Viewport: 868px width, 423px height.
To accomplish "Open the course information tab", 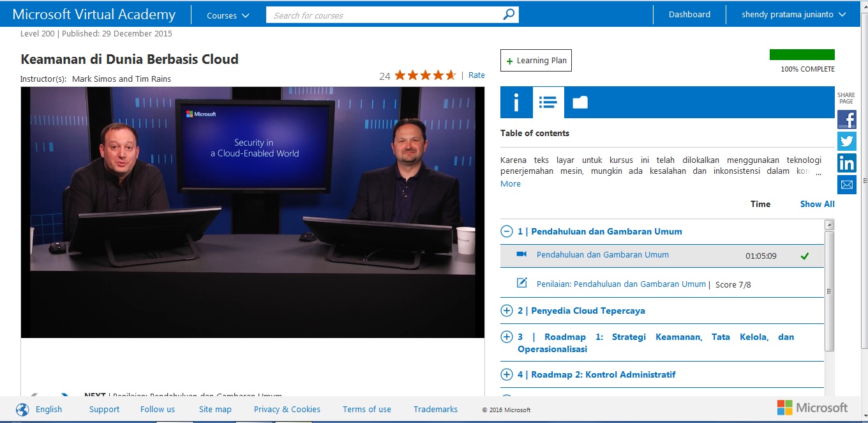I will click(516, 102).
